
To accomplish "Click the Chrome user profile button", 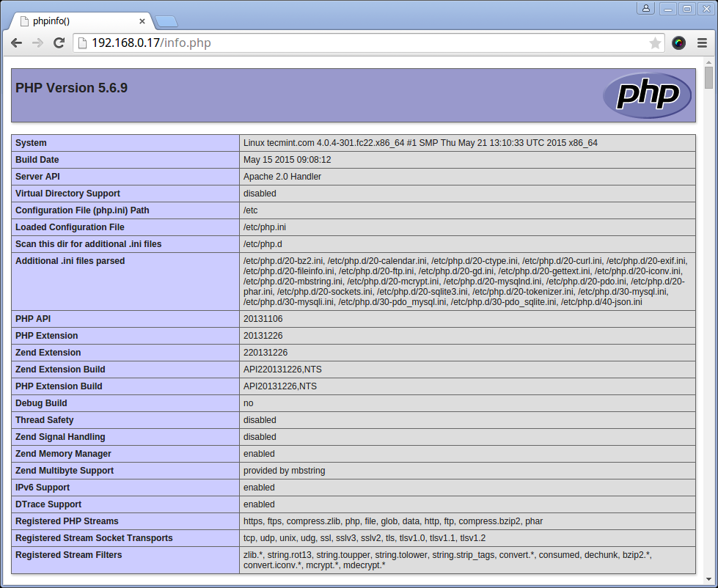I will pos(646,8).
